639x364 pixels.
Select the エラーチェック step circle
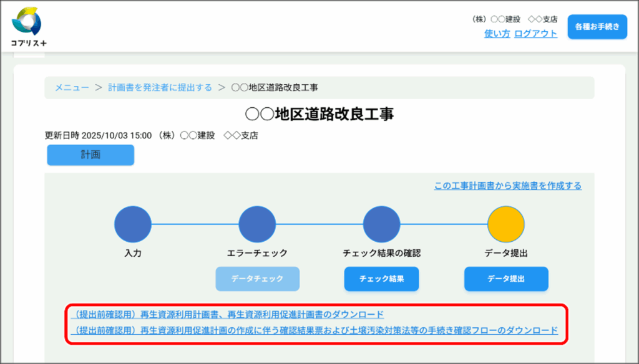(x=257, y=224)
